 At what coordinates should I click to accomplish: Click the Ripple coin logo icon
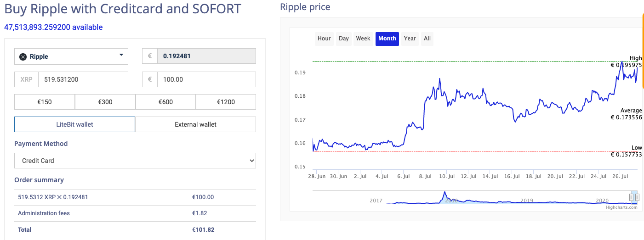click(x=23, y=56)
